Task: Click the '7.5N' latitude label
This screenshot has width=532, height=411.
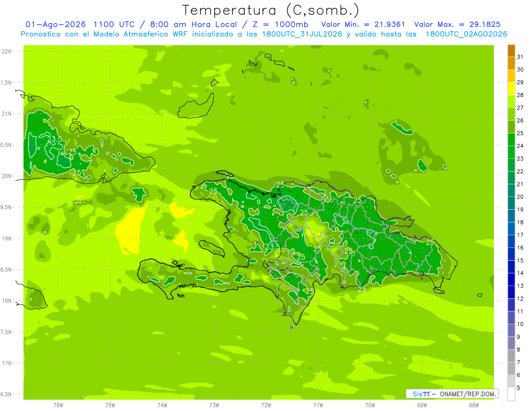Action: click(6, 332)
